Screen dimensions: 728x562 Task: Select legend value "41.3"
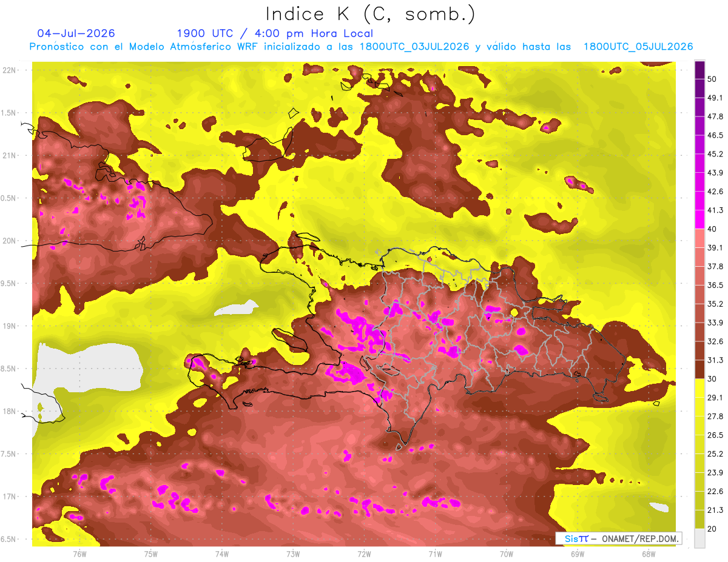tap(715, 210)
